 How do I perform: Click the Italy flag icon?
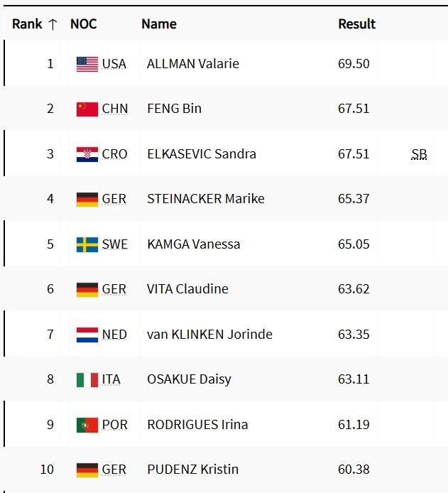click(x=87, y=379)
